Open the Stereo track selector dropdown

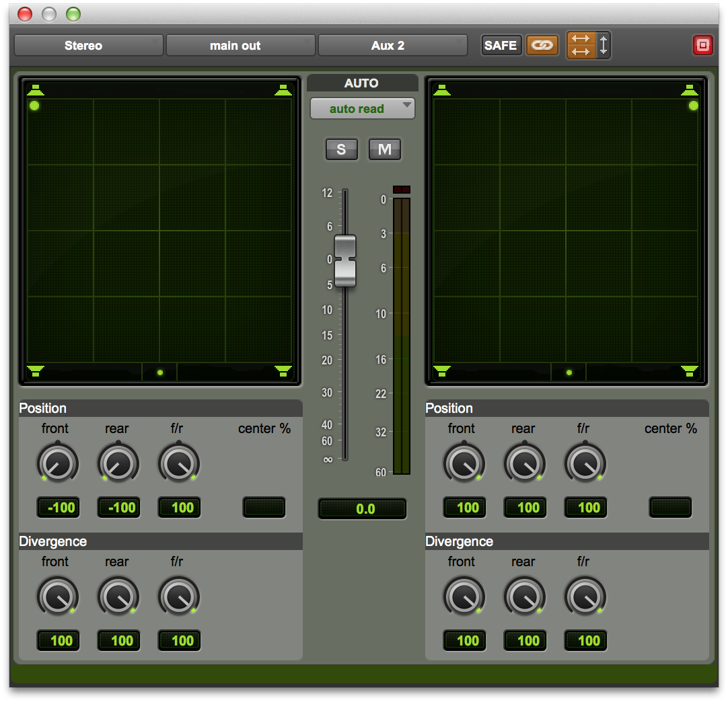[88, 46]
